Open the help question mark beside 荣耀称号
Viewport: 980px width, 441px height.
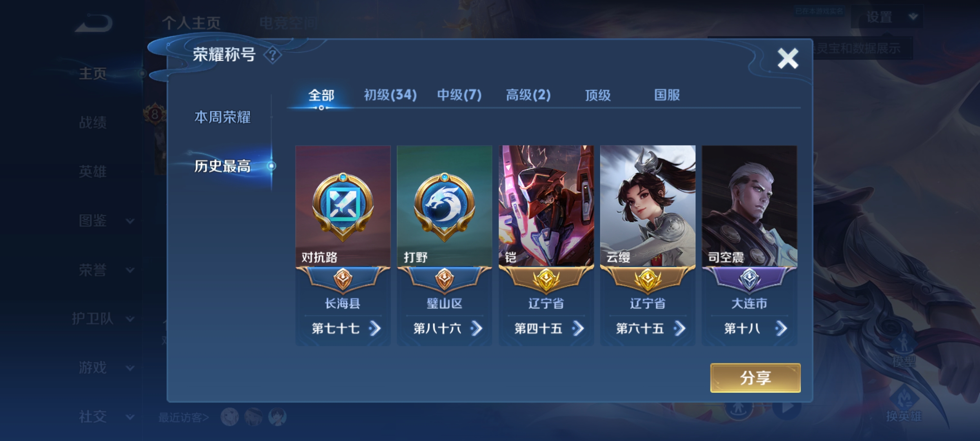click(272, 55)
